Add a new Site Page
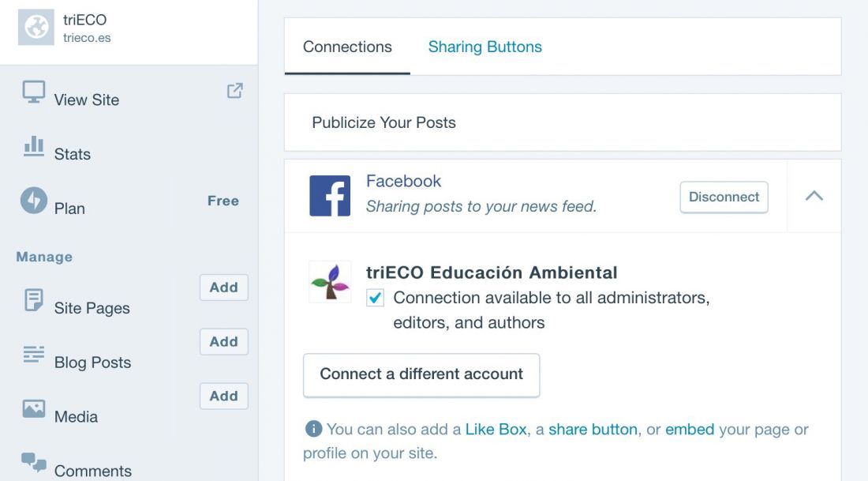868x481 pixels. [x=223, y=287]
